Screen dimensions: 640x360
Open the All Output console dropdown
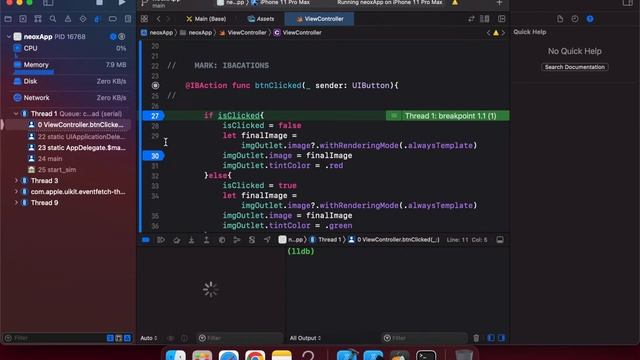(305, 338)
